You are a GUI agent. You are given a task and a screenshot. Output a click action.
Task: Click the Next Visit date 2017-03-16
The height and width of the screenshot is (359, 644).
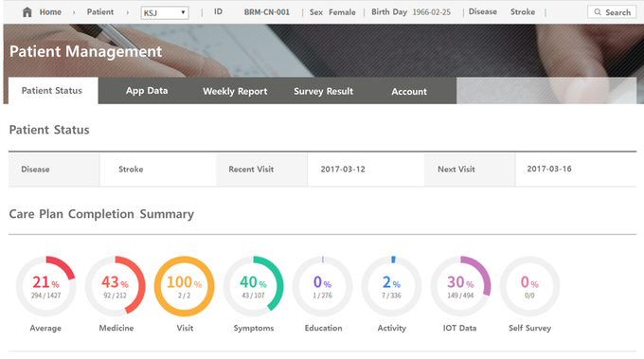click(x=549, y=169)
